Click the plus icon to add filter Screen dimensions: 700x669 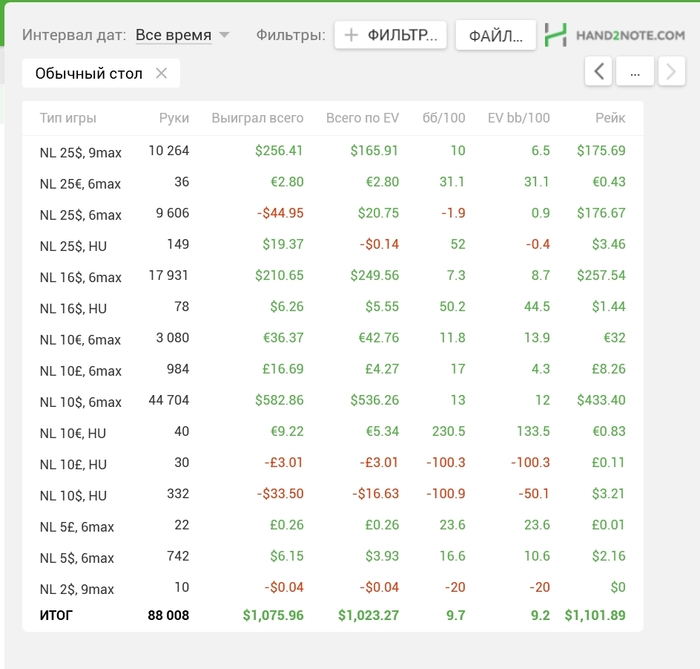coord(351,35)
